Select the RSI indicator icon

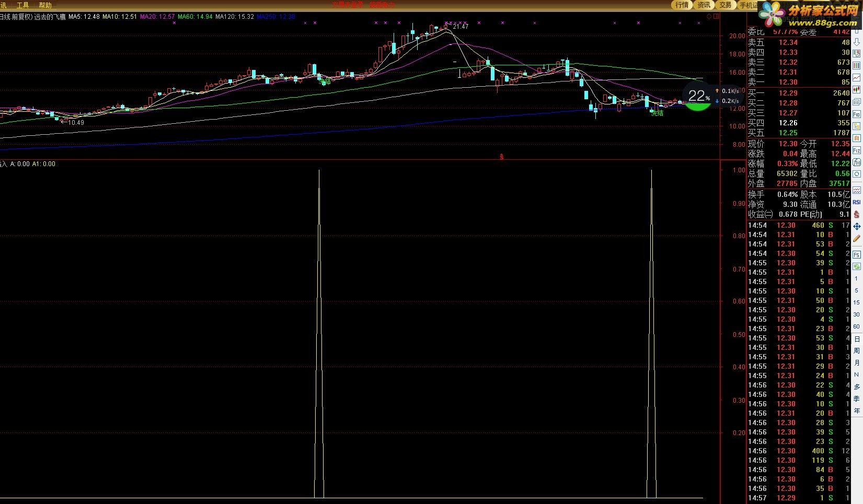(x=857, y=202)
